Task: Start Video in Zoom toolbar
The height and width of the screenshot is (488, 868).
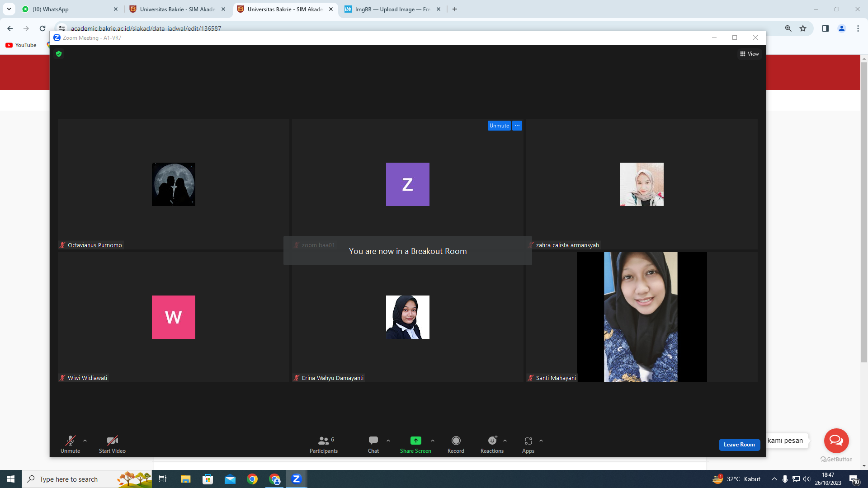Action: point(112,445)
